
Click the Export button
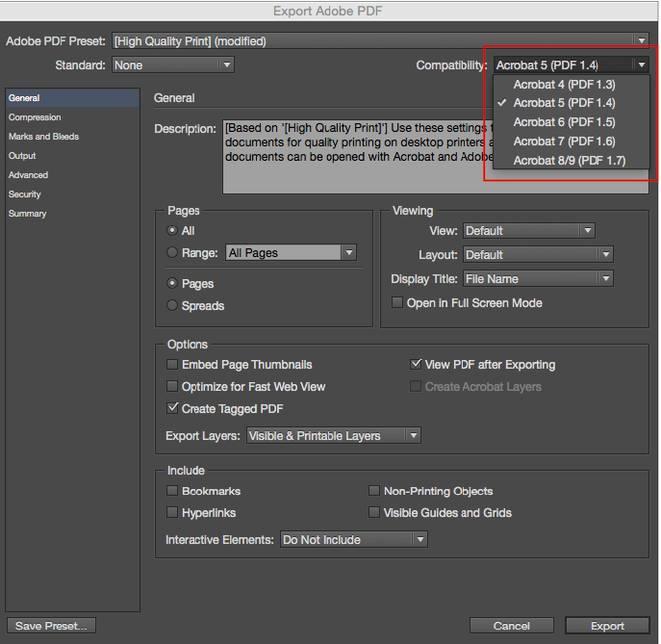coord(607,626)
